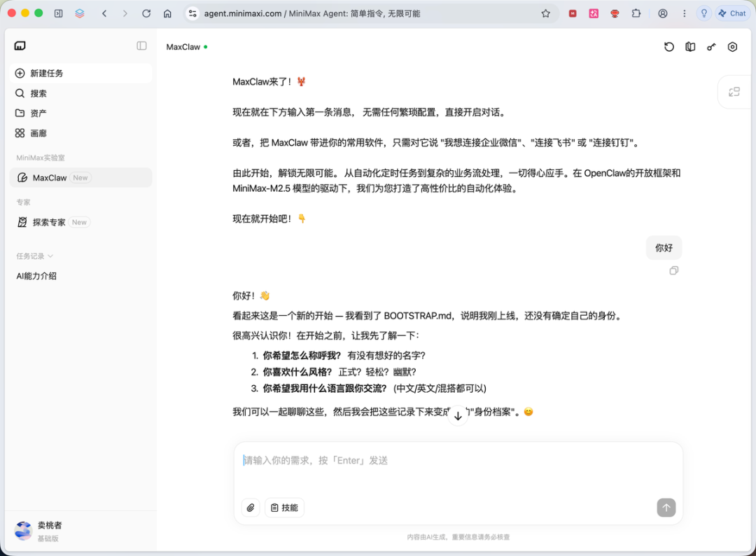This screenshot has width=756, height=556.
Task: Open the 画廊 gallery section
Action: point(80,133)
